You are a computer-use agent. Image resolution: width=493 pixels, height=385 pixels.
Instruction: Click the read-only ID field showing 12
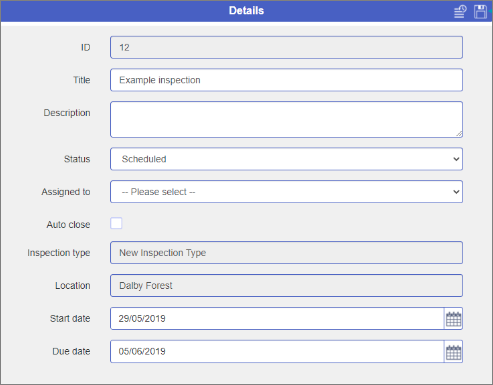[286, 47]
